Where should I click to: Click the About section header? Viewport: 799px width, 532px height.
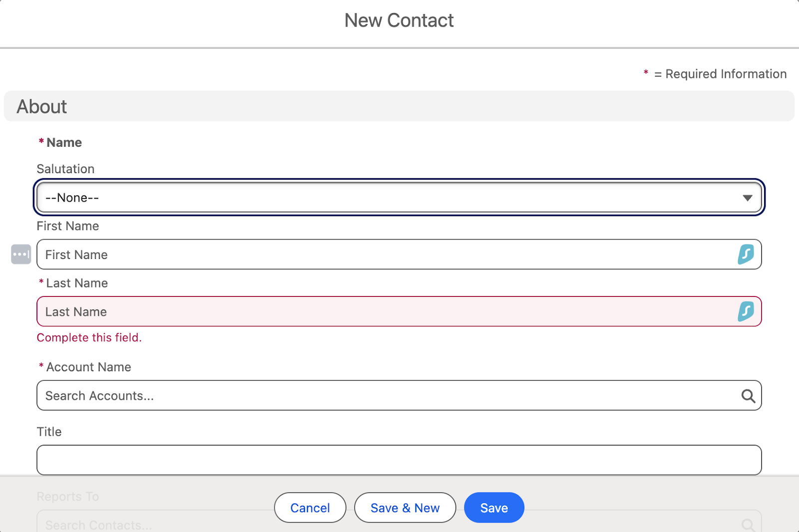tap(42, 106)
